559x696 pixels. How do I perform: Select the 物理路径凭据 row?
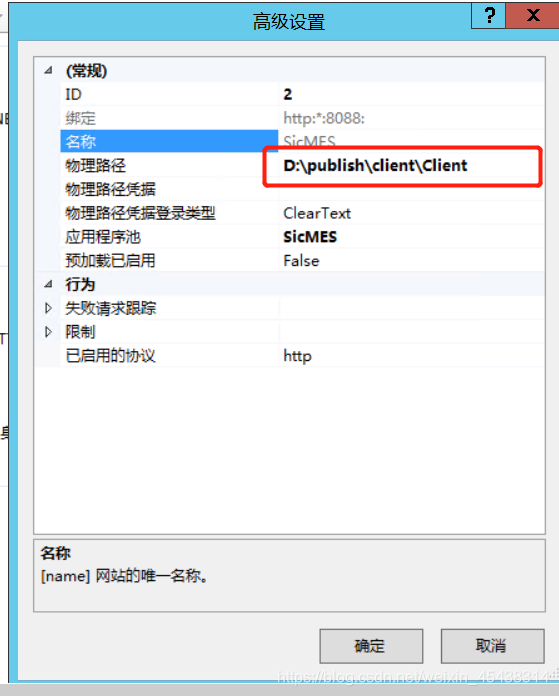click(302, 190)
